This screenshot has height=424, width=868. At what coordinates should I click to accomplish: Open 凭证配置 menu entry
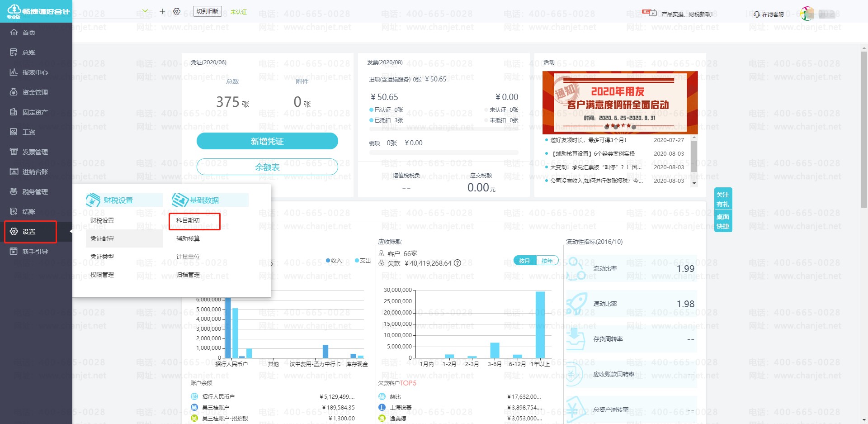[102, 238]
